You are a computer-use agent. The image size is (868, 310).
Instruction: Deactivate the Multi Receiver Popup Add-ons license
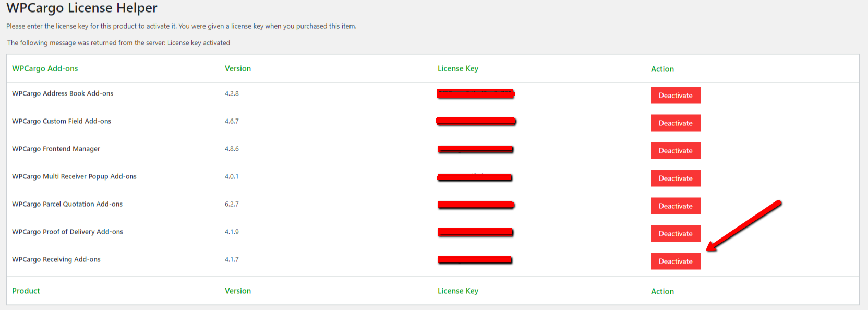coord(675,178)
